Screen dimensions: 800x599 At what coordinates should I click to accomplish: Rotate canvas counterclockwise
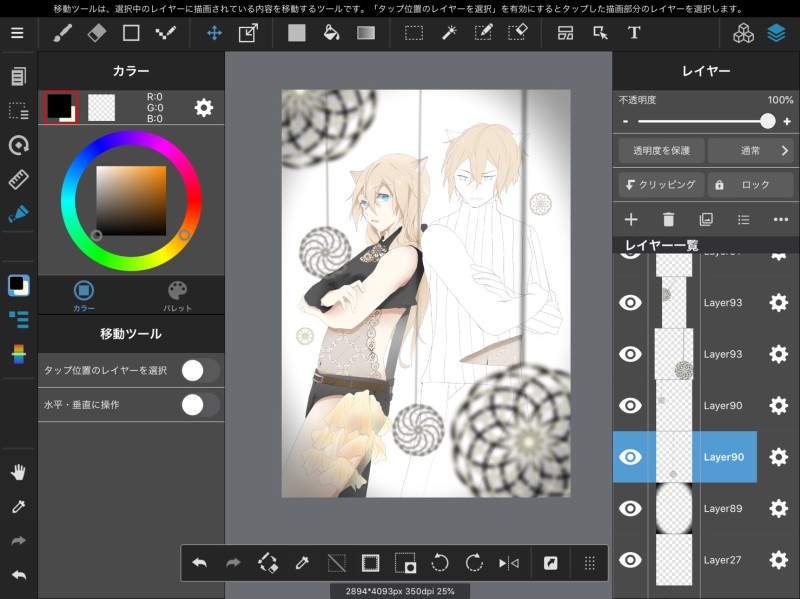click(x=439, y=563)
